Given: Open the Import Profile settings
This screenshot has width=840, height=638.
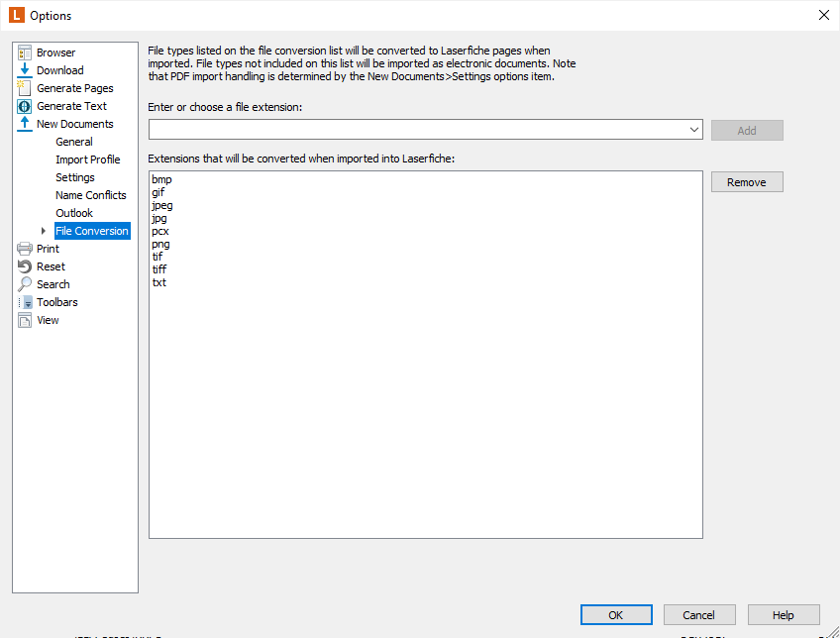Looking at the screenshot, I should 88,159.
